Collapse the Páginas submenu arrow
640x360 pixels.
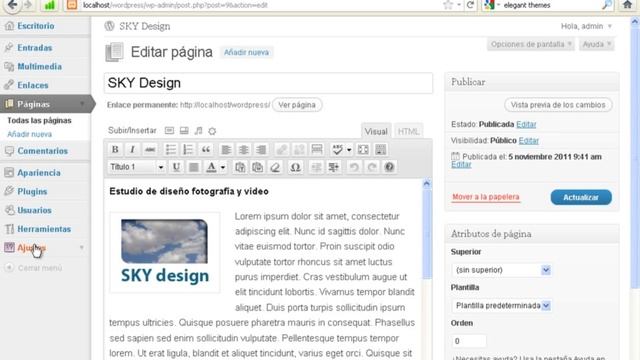82,104
